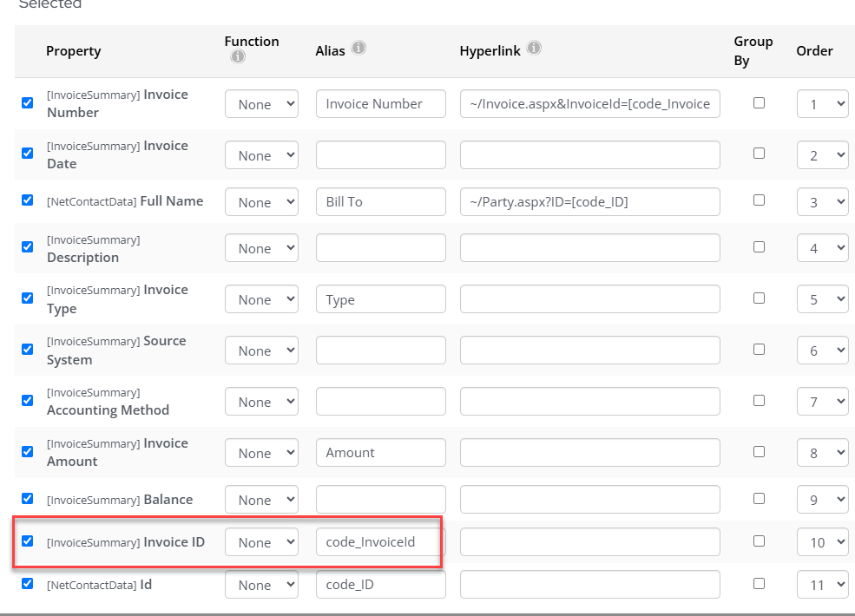Uncheck the Full Name property checkbox
The image size is (855, 616).
(27, 200)
